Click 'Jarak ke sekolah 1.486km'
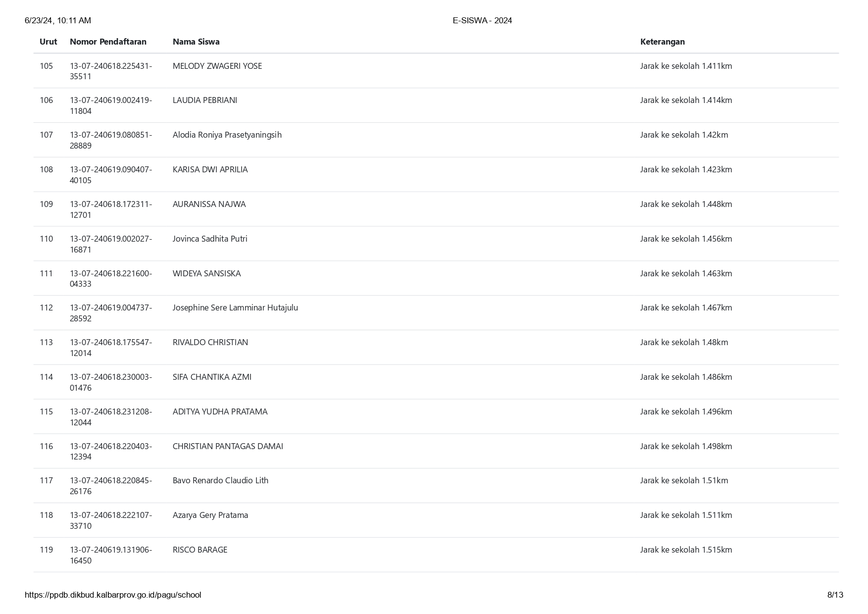Viewport: 868px width, 614px height. (686, 377)
